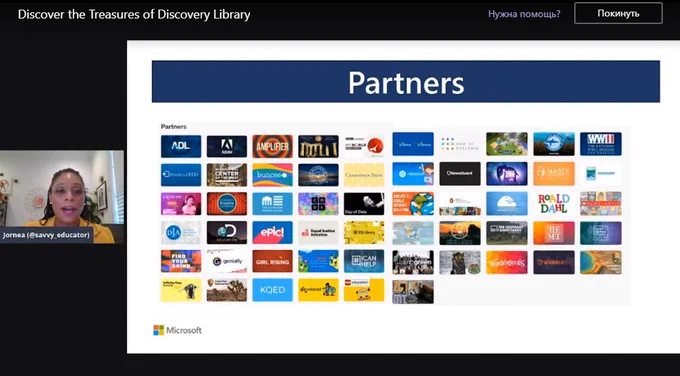Click the small Partners heading above tiles
This screenshot has width=680, height=376.
click(173, 127)
